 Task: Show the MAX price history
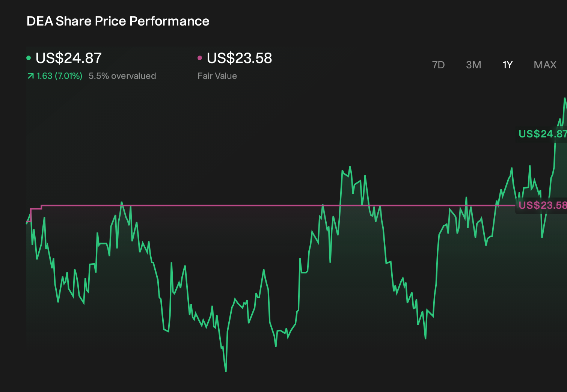click(x=545, y=65)
